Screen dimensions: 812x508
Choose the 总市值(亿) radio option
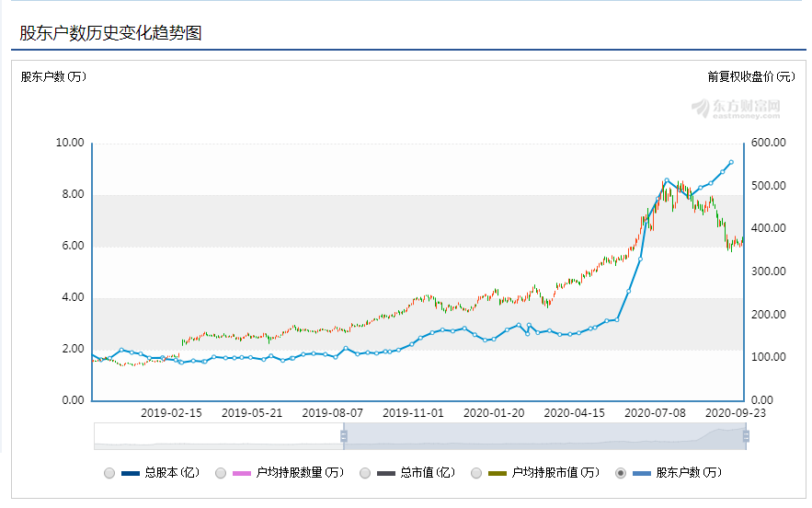click(365, 473)
